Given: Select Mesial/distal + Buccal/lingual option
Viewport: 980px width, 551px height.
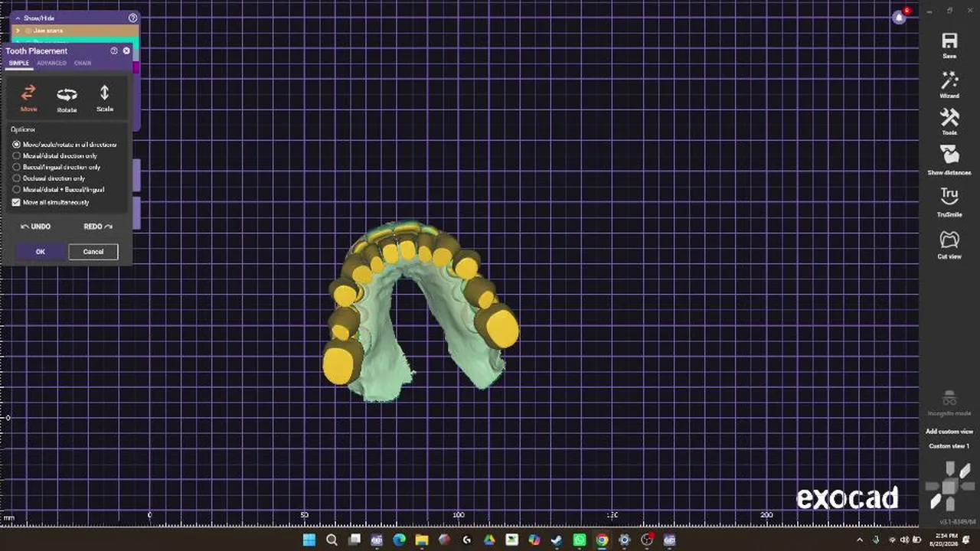Looking at the screenshot, I should 58,190.
